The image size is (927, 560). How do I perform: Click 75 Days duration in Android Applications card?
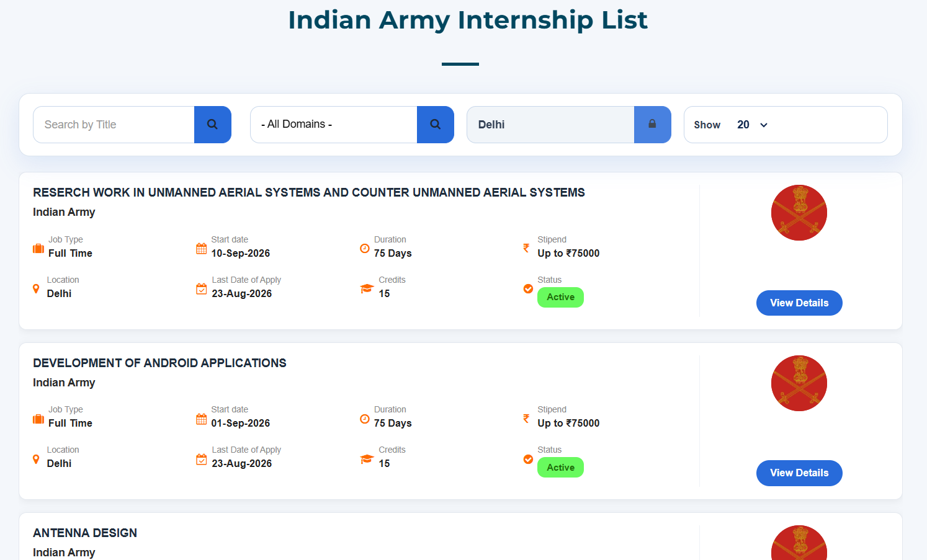[393, 423]
